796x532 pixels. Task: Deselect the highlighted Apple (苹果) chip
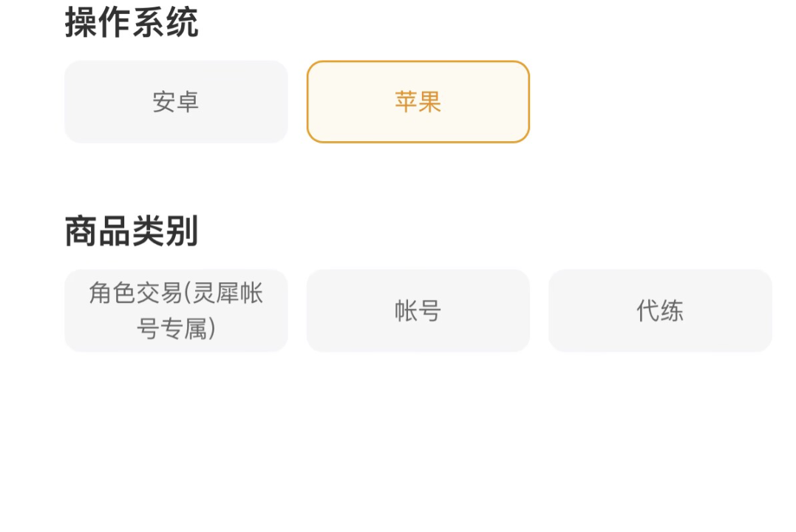pos(418,101)
